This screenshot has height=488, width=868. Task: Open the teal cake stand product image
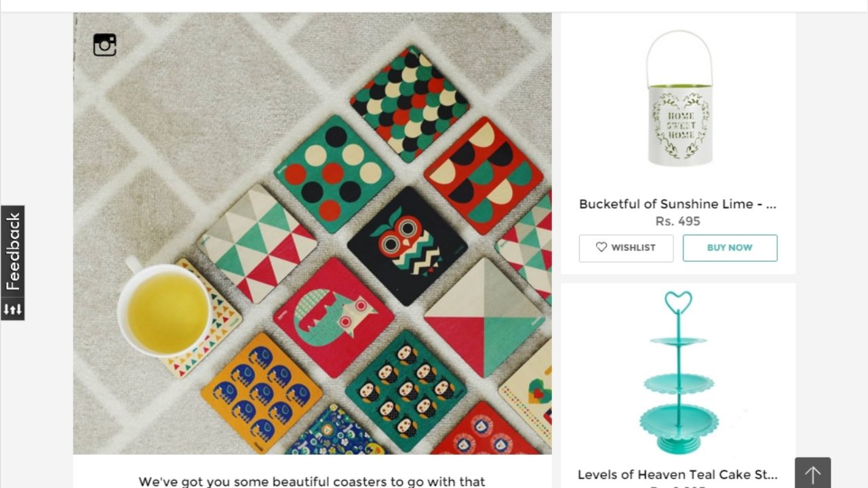pos(678,371)
